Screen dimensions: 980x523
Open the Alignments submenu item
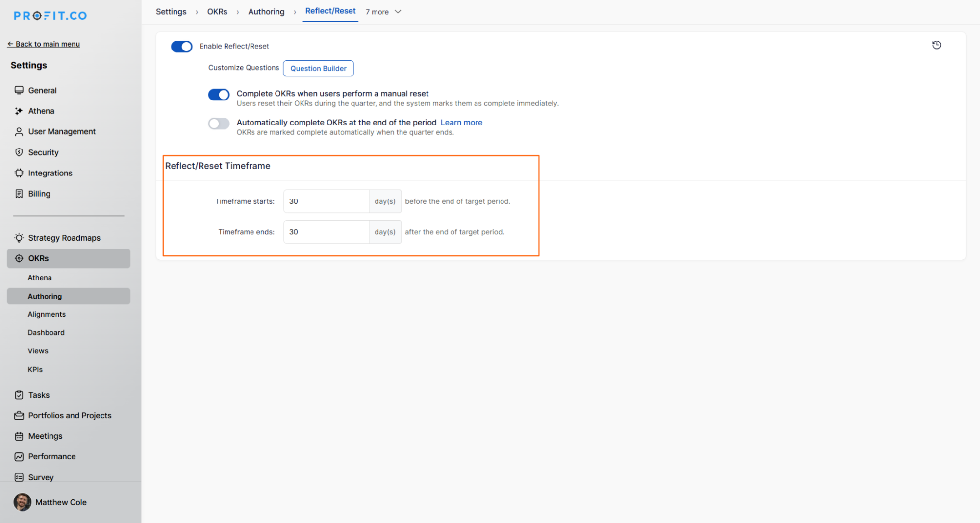tap(47, 314)
